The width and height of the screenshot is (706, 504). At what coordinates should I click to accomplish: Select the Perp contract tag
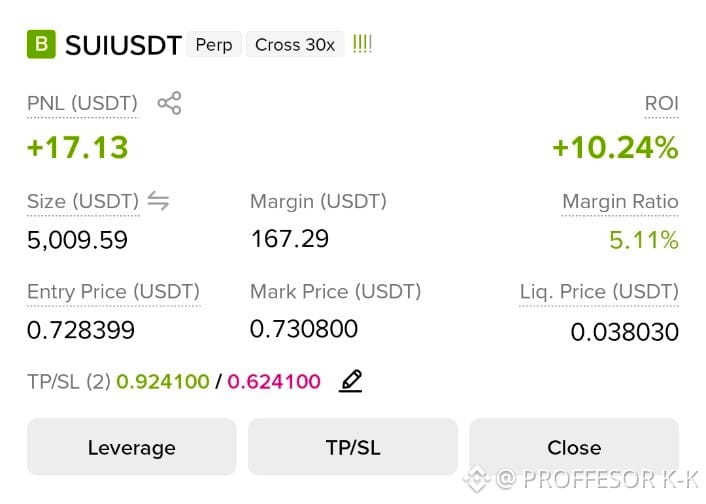[x=214, y=45]
